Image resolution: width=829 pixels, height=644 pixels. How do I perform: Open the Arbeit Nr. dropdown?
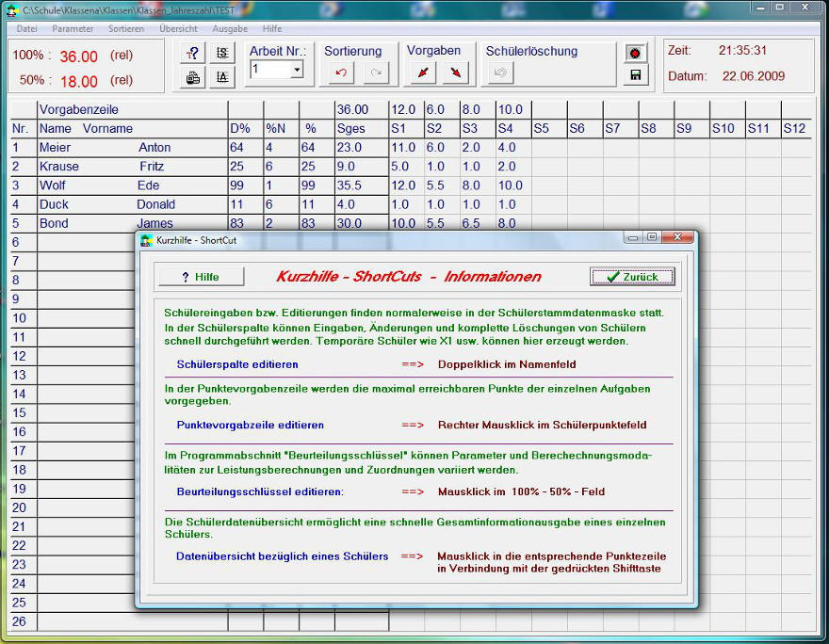click(297, 70)
